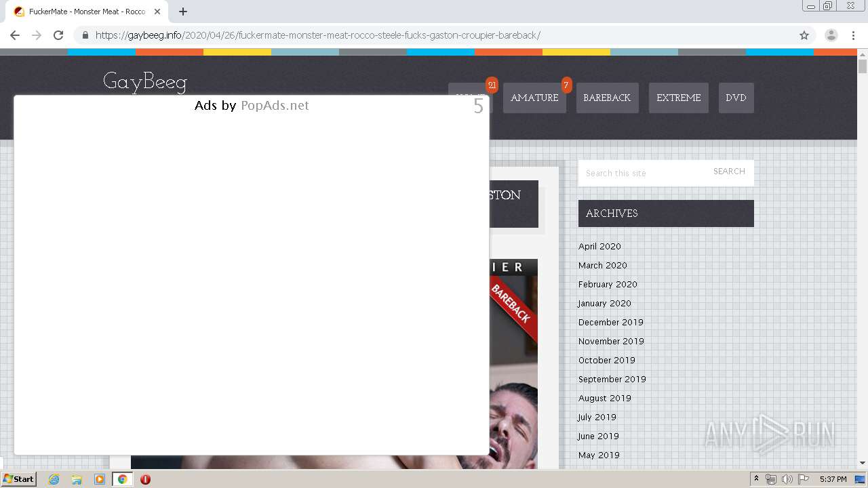Open the April 2020 archive

click(599, 246)
